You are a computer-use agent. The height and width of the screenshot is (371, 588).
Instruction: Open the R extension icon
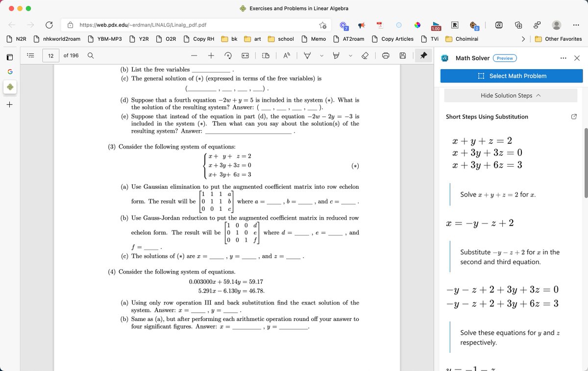click(x=455, y=25)
